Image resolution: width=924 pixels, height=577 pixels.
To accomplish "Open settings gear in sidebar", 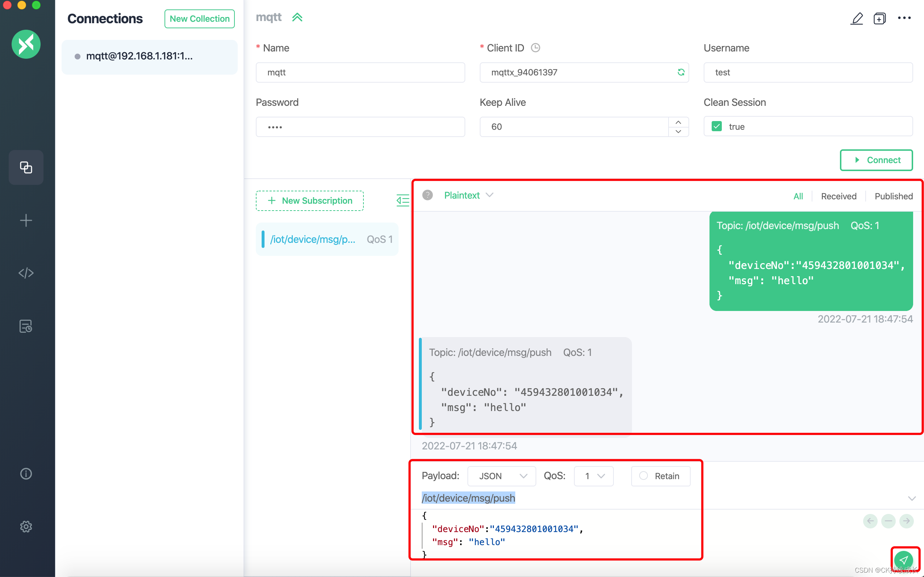I will tap(26, 527).
